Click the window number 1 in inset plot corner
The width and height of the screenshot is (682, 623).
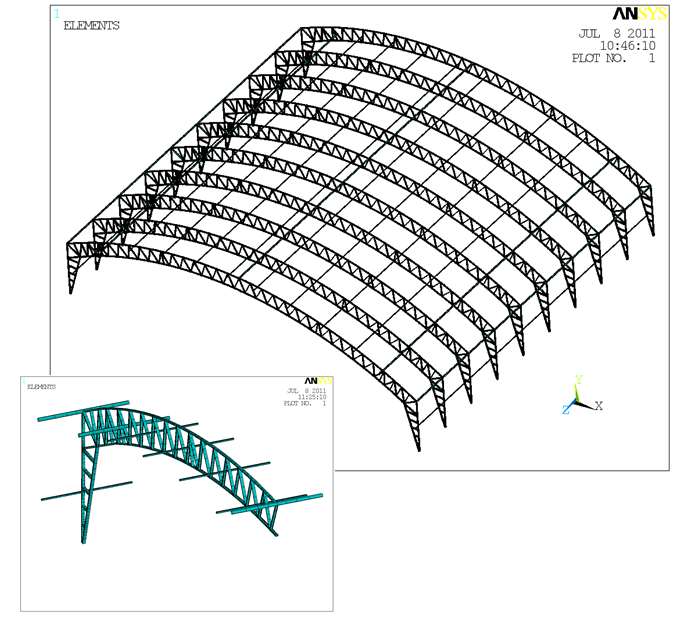25,380
